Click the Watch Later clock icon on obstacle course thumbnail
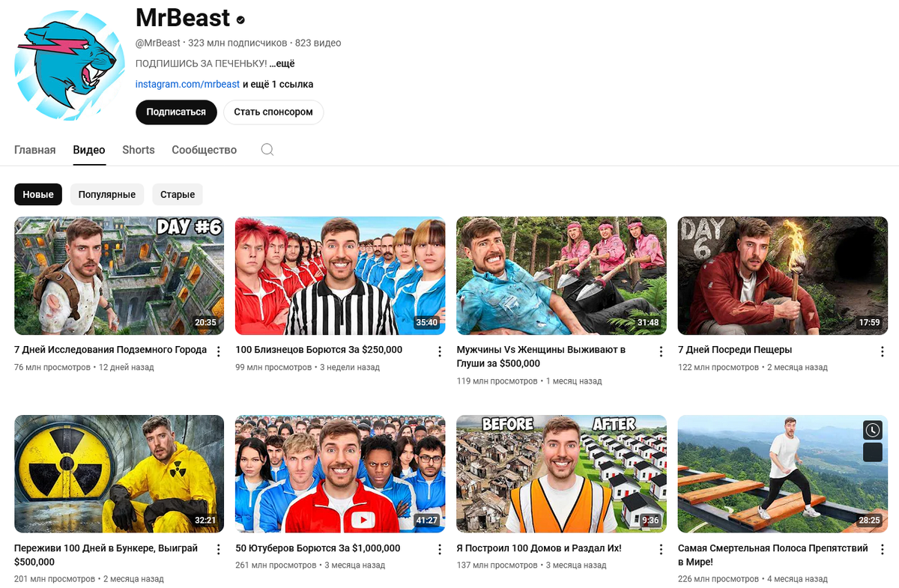Image resolution: width=899 pixels, height=588 pixels. click(x=872, y=430)
